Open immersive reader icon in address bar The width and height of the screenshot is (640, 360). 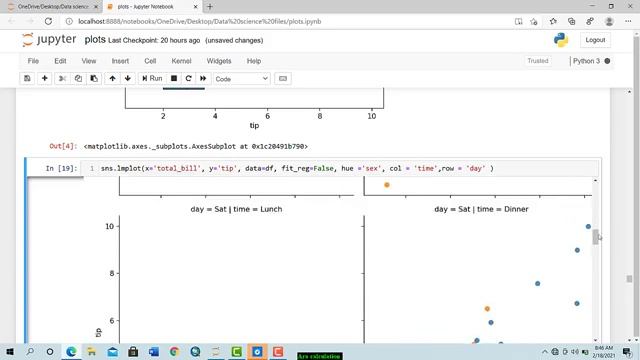click(518, 21)
